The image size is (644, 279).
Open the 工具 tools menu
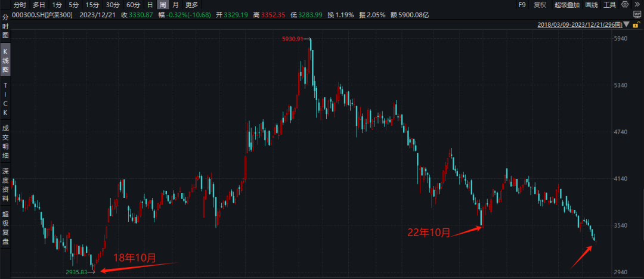tap(610, 5)
